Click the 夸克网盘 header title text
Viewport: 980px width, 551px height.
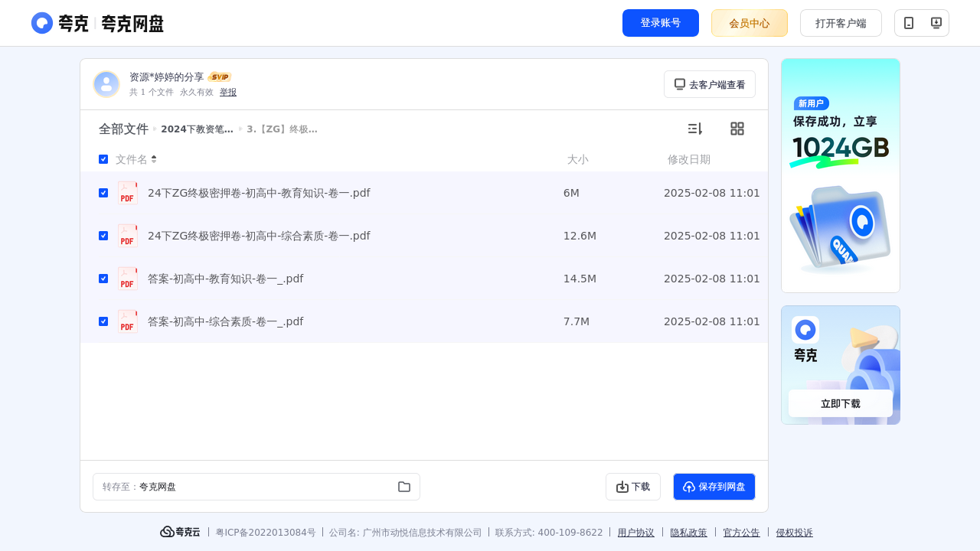click(x=132, y=24)
